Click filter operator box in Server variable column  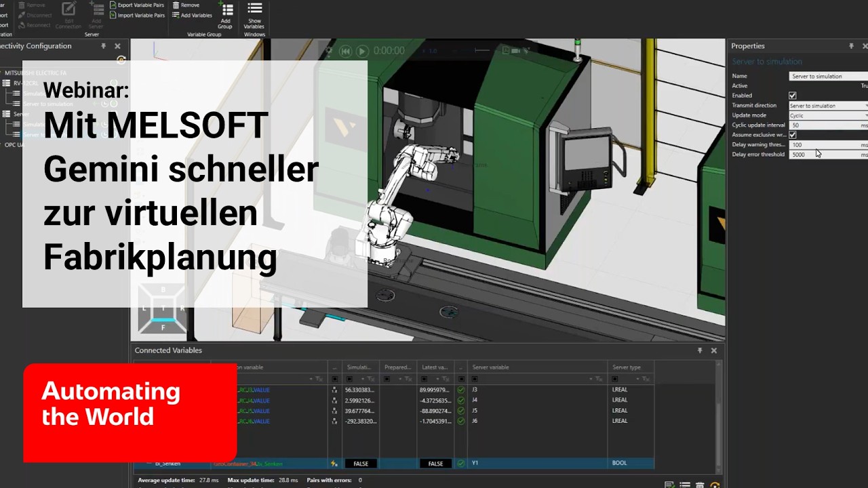click(x=474, y=379)
